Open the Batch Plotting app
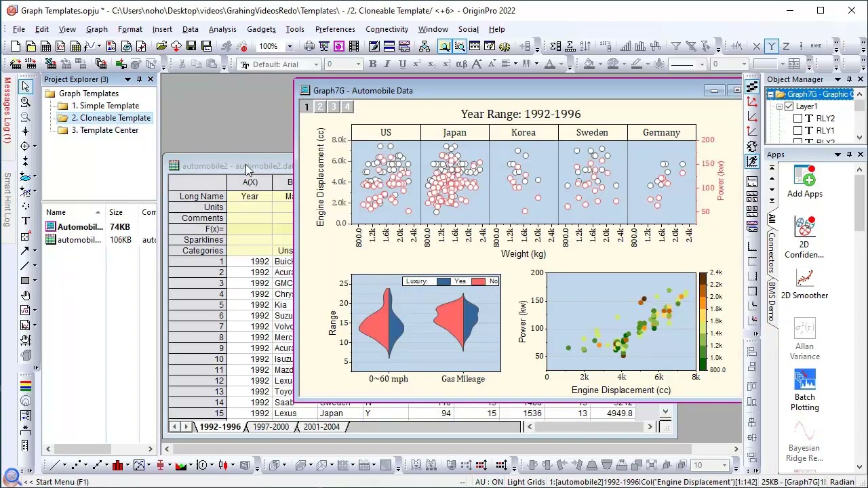868x488 pixels. [x=804, y=390]
